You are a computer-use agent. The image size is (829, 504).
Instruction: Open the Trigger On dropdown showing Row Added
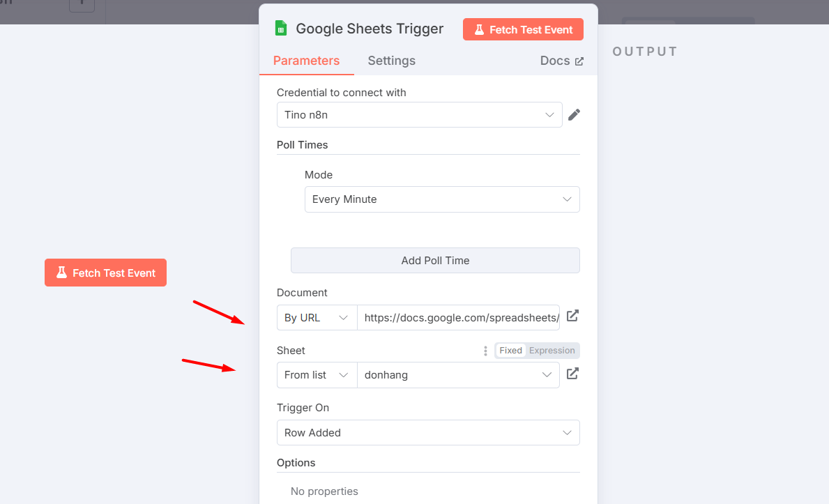coord(428,433)
